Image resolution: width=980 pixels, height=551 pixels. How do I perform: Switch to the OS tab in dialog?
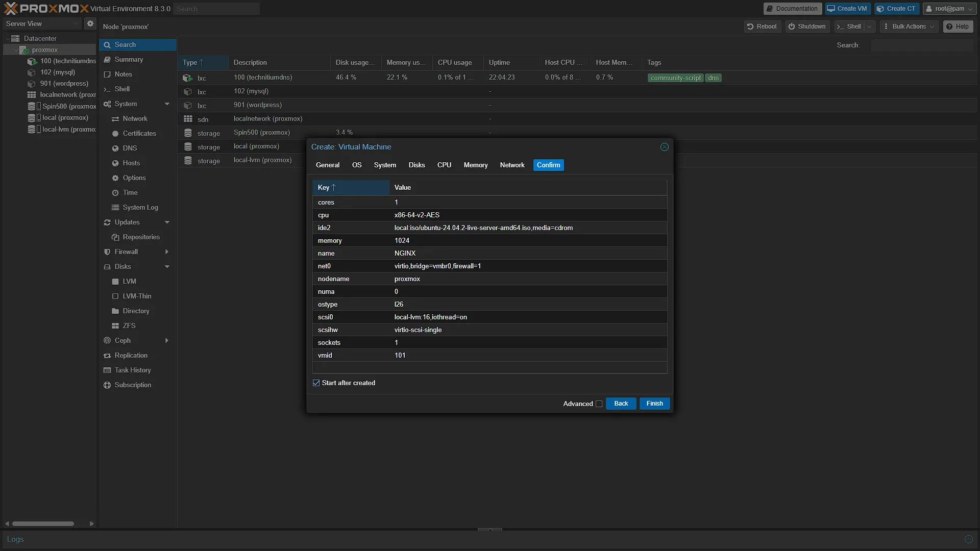point(357,165)
